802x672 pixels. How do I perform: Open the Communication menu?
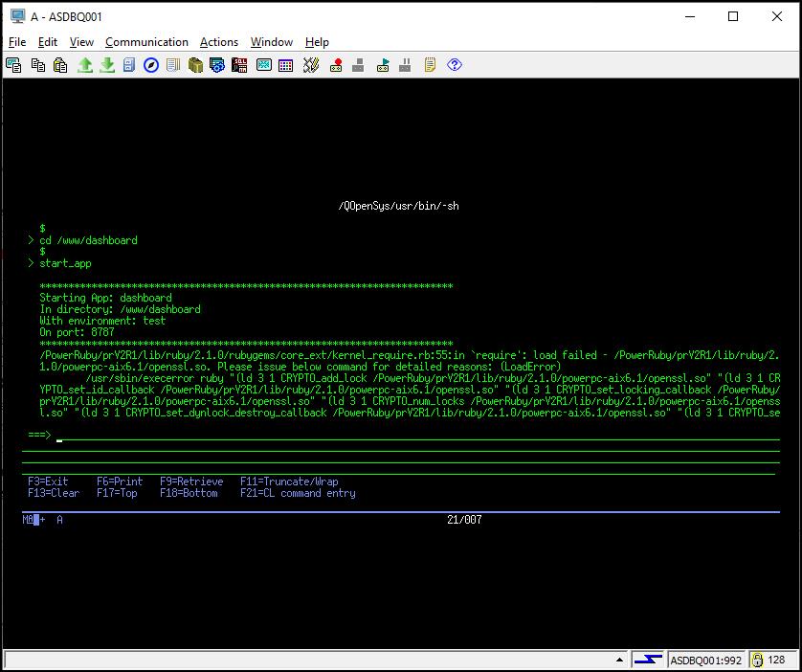146,42
